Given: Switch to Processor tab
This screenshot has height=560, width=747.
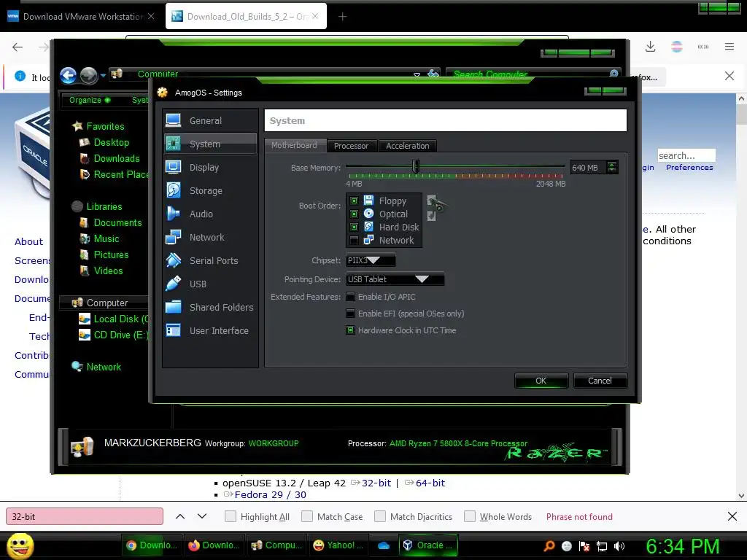Looking at the screenshot, I should pyautogui.click(x=351, y=146).
